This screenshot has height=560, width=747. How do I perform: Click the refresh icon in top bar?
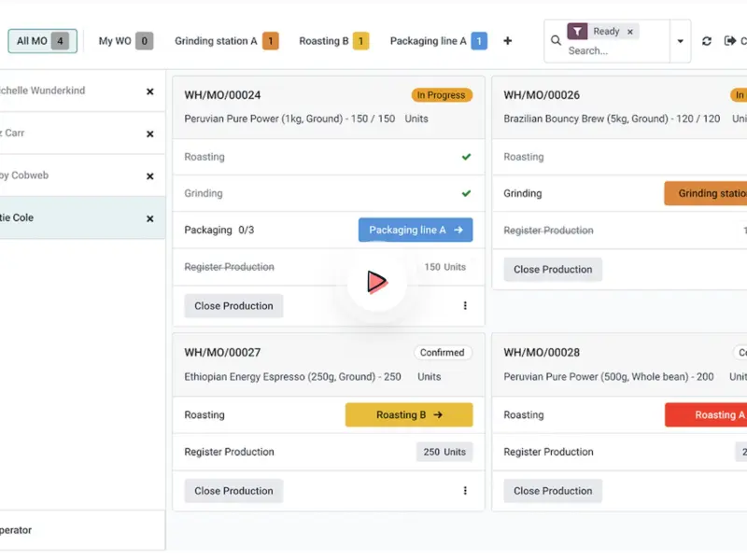pyautogui.click(x=707, y=41)
